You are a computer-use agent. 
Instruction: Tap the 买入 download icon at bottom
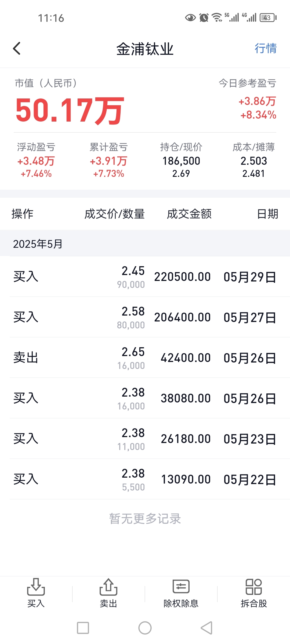point(36,587)
